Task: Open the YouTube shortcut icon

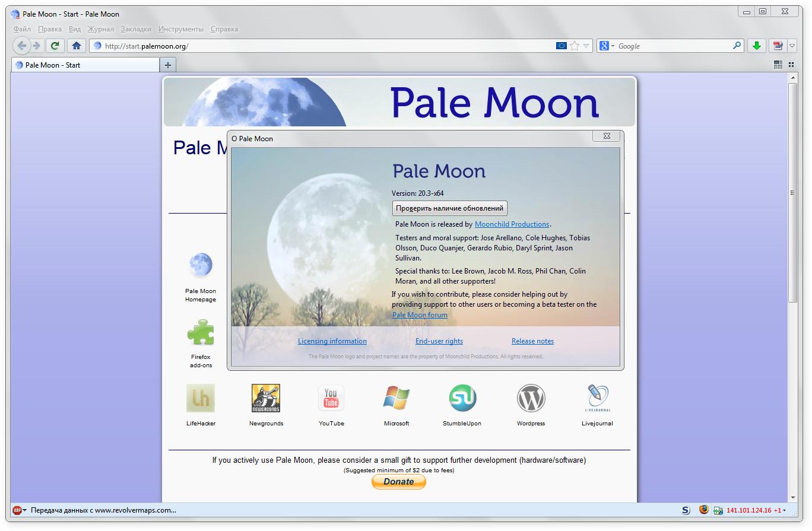Action: tap(331, 398)
